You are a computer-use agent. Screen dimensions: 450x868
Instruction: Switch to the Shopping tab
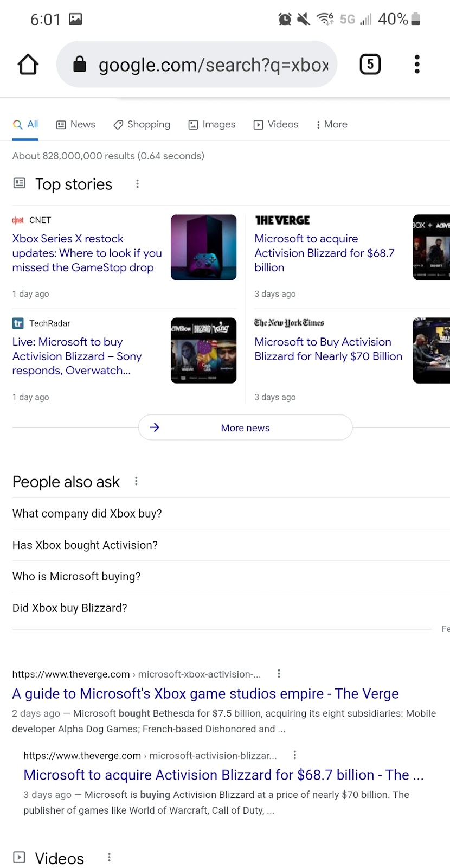point(142,124)
